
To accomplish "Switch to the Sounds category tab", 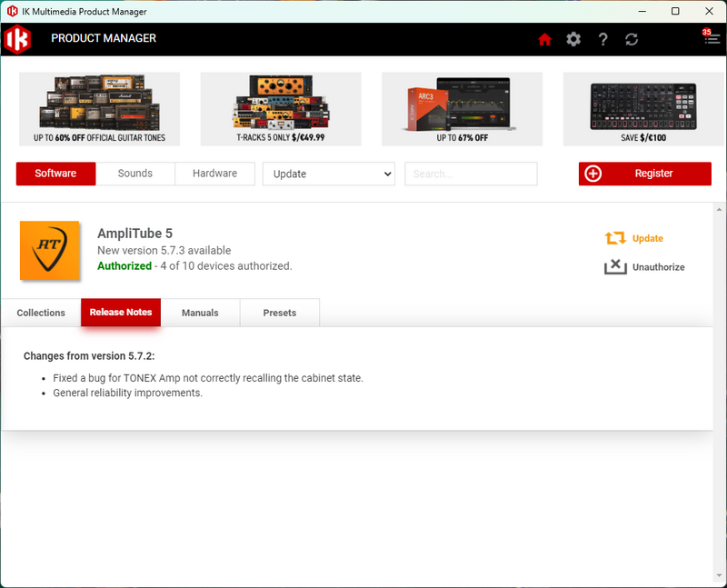I will [x=134, y=174].
